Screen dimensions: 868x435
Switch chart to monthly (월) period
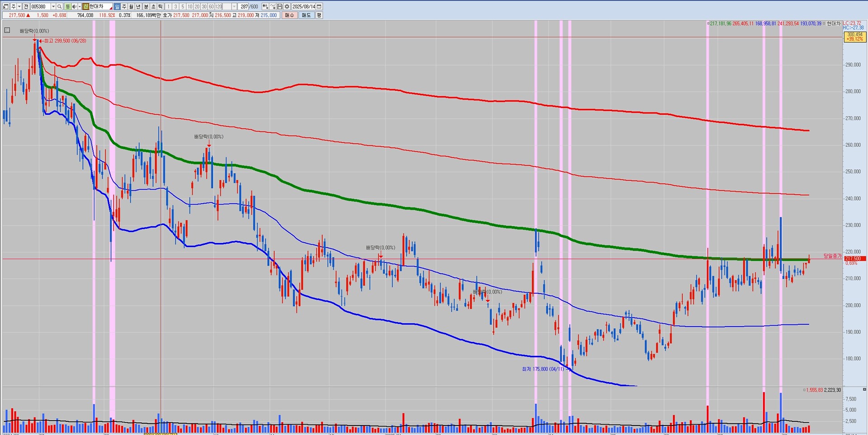pos(132,7)
